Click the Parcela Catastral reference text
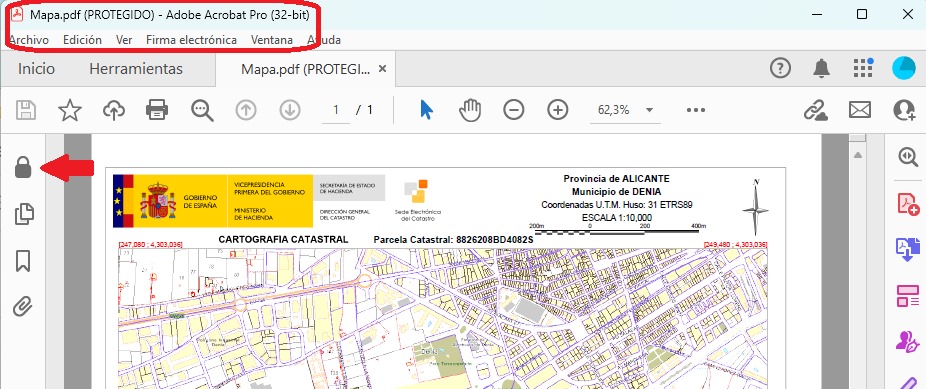This screenshot has width=926, height=389. tap(454, 240)
